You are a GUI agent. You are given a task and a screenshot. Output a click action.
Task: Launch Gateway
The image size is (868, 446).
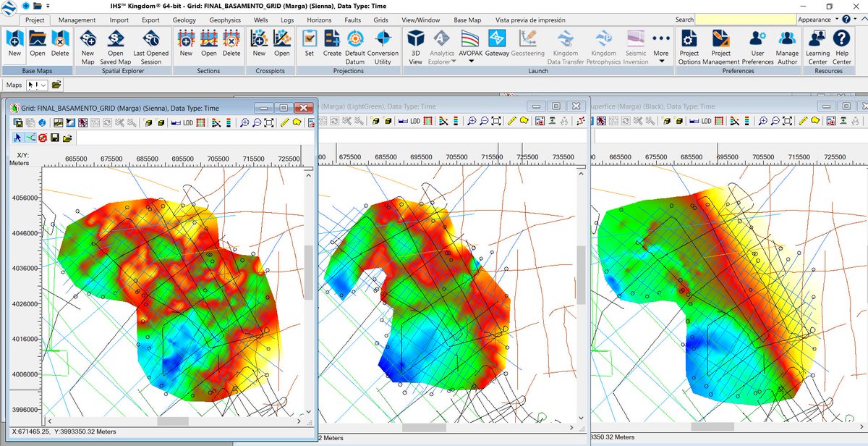coord(497,43)
